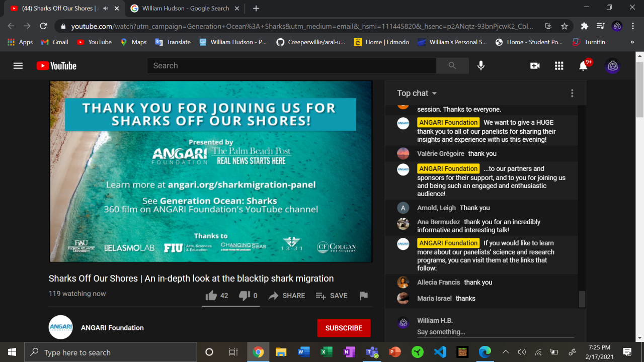644x362 pixels.
Task: Focus the YouTube search field
Action: point(292,66)
